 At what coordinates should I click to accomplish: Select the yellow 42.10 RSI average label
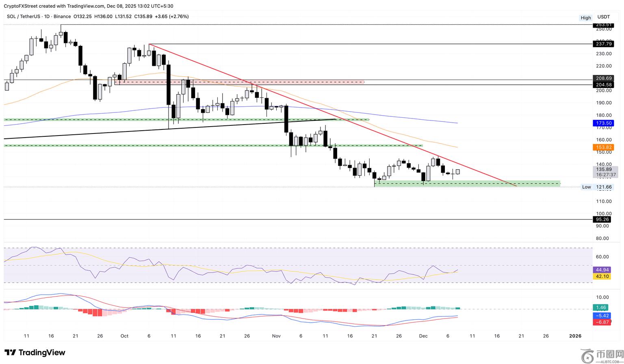(x=602, y=276)
